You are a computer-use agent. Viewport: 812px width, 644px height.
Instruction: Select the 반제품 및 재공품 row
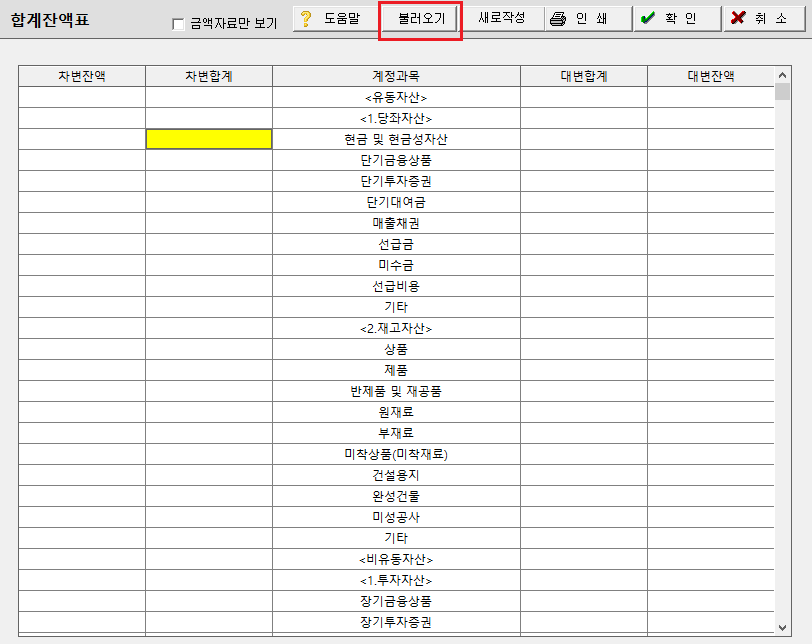point(396,391)
